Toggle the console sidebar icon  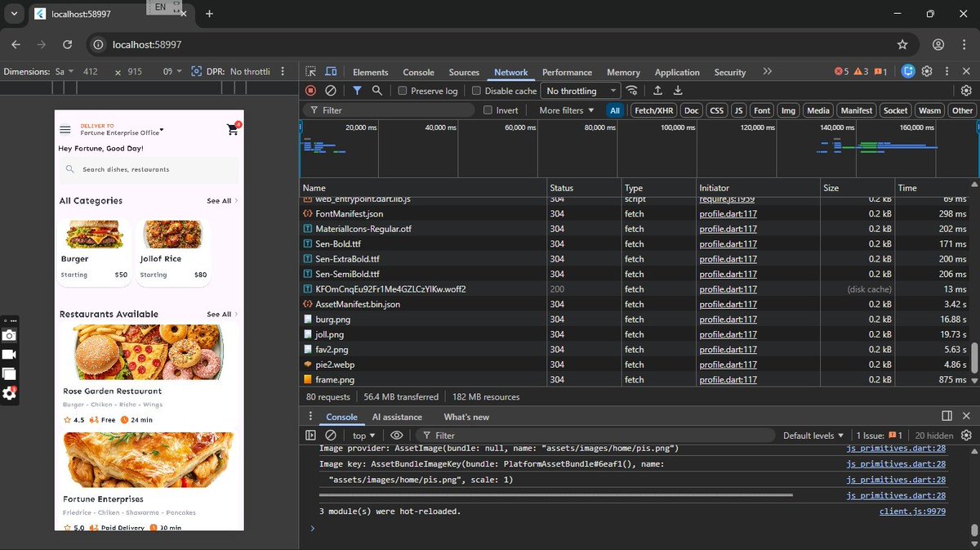click(311, 436)
